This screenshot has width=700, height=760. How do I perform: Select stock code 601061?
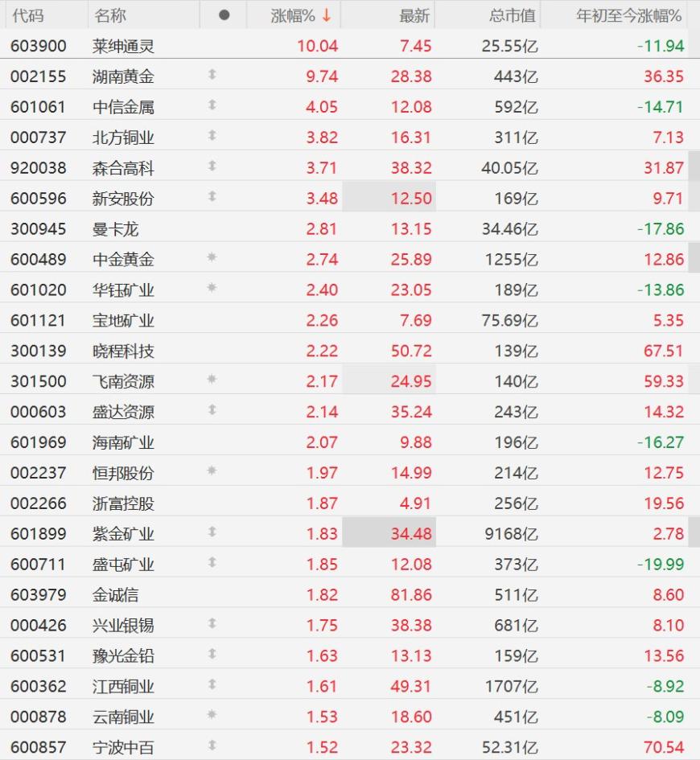[38, 107]
